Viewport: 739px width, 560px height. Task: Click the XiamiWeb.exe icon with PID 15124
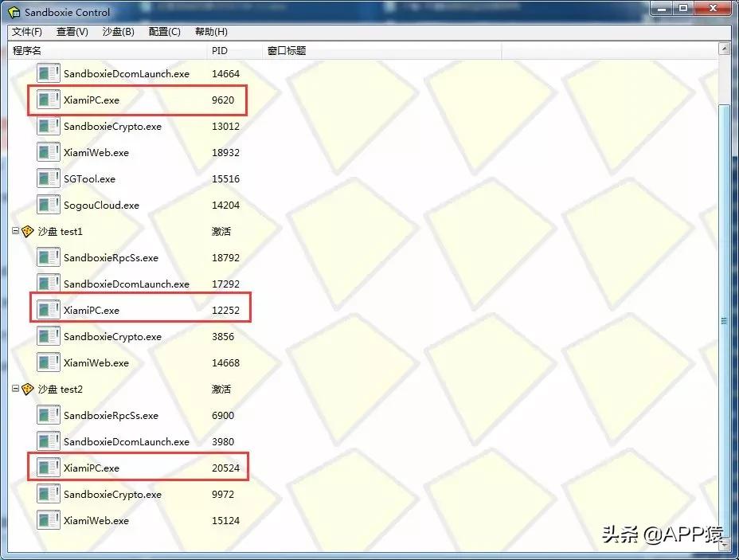pyautogui.click(x=48, y=520)
